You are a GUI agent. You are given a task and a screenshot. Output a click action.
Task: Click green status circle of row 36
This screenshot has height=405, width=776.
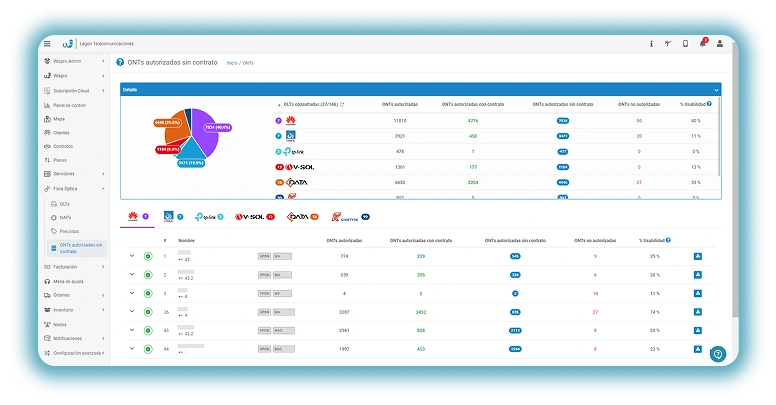click(x=148, y=312)
